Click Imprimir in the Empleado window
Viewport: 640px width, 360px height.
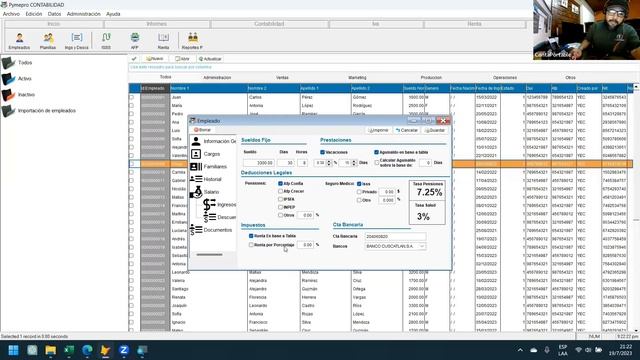tap(378, 130)
